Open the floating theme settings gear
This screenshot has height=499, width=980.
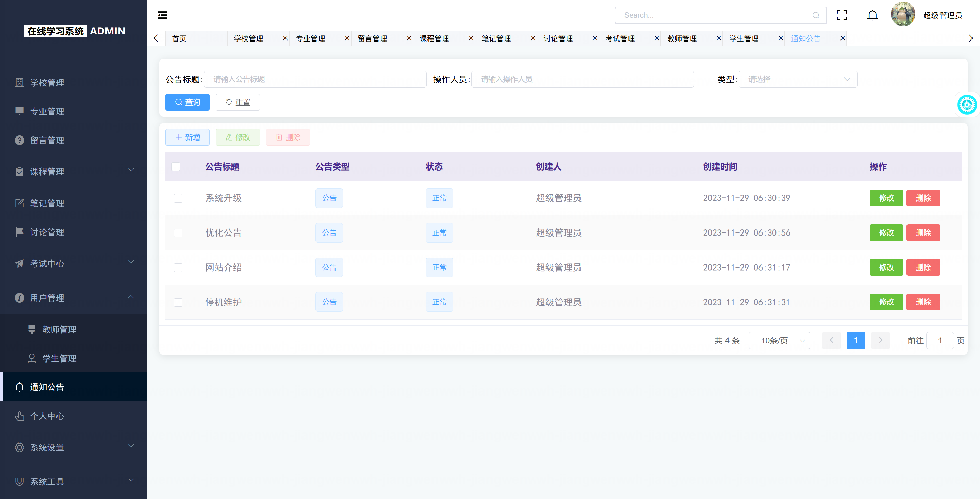(967, 105)
